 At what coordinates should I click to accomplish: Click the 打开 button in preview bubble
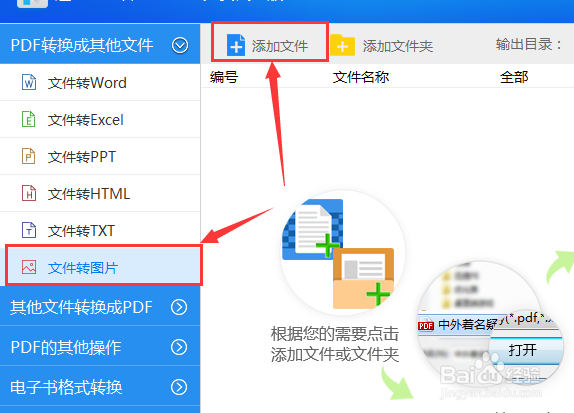523,350
